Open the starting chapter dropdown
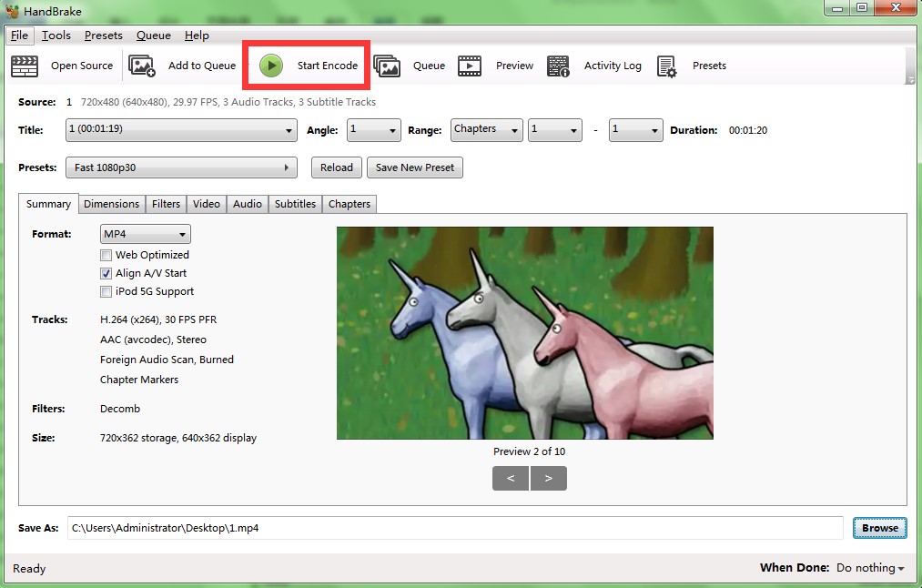This screenshot has width=922, height=588. tap(555, 130)
